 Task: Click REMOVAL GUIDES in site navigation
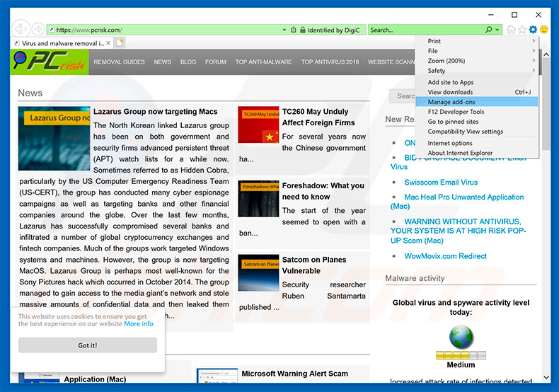tap(119, 62)
